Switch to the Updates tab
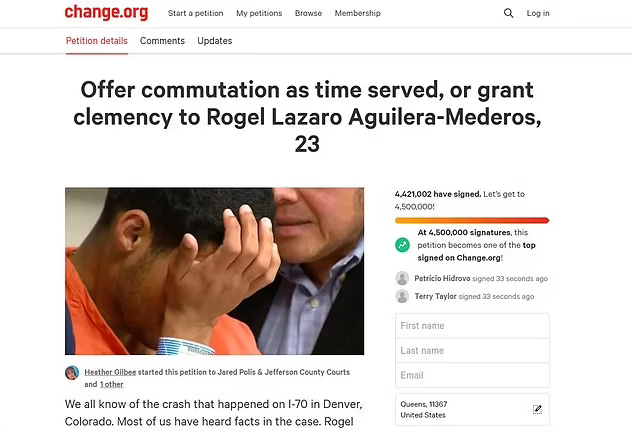Image resolution: width=632 pixels, height=431 pixels. click(214, 41)
